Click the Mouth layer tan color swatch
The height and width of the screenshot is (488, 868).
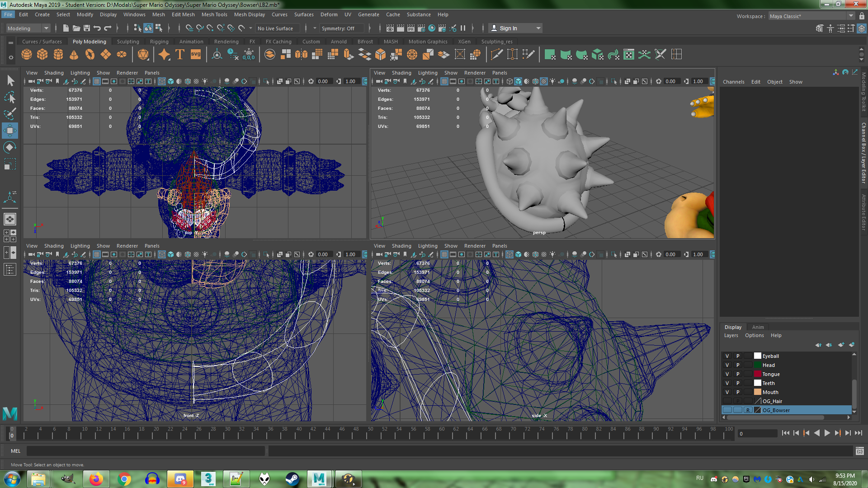tap(758, 392)
